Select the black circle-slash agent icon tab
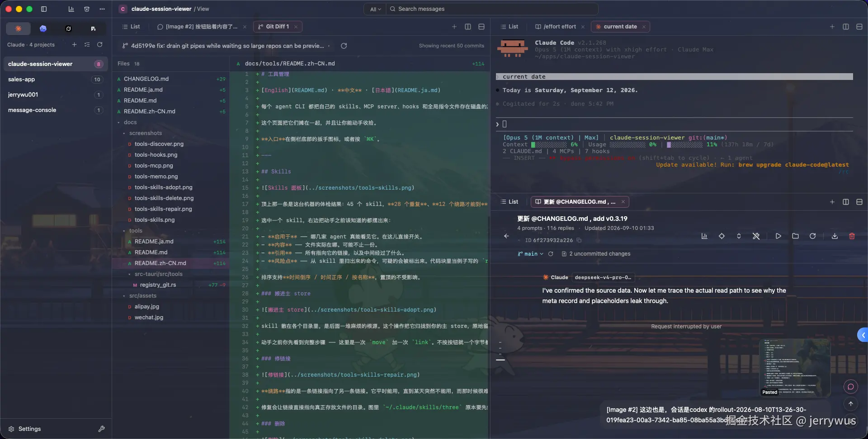This screenshot has height=439, width=868. [68, 28]
